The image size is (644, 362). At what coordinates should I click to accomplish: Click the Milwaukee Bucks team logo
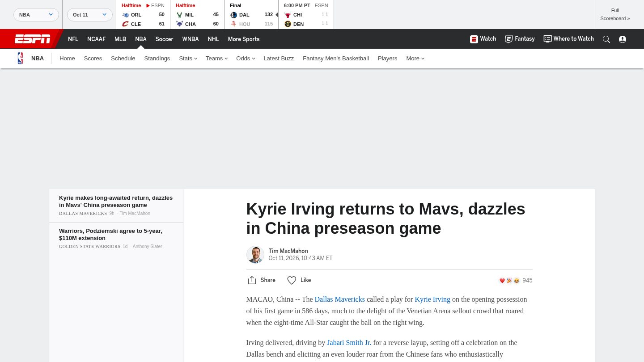(x=179, y=15)
